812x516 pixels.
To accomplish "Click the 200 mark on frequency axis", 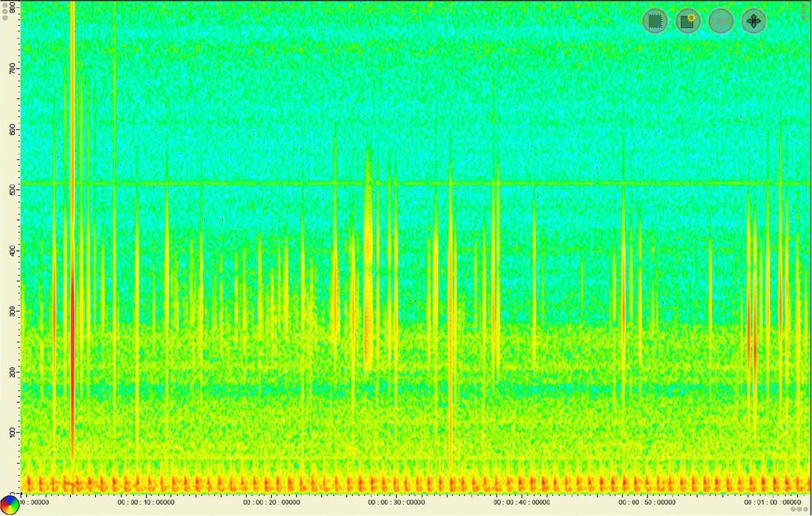I will 12,372.
